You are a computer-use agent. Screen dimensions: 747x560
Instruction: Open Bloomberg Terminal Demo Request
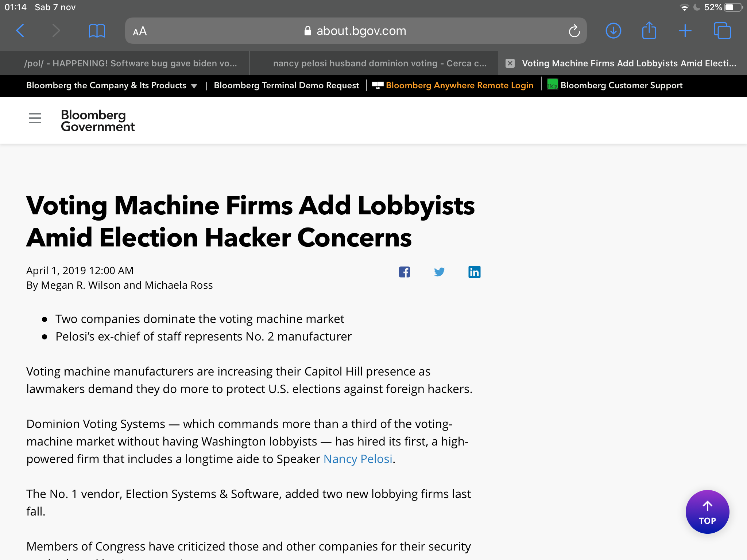point(286,85)
